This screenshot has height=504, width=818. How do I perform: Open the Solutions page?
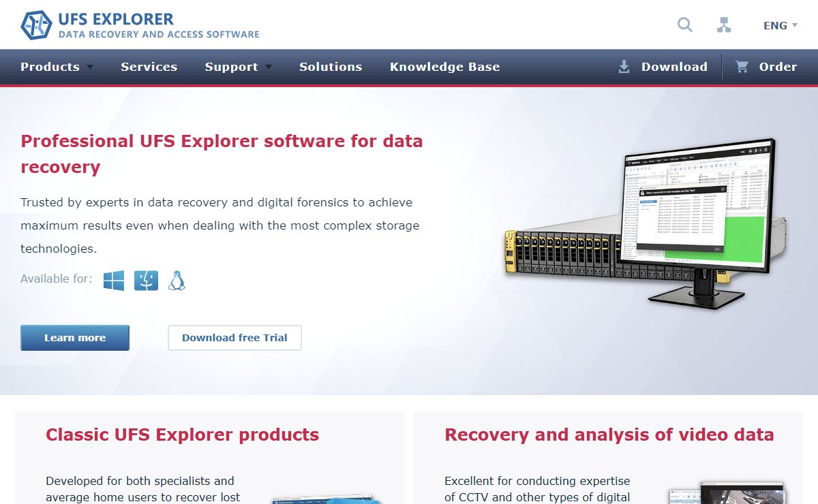pyautogui.click(x=331, y=67)
